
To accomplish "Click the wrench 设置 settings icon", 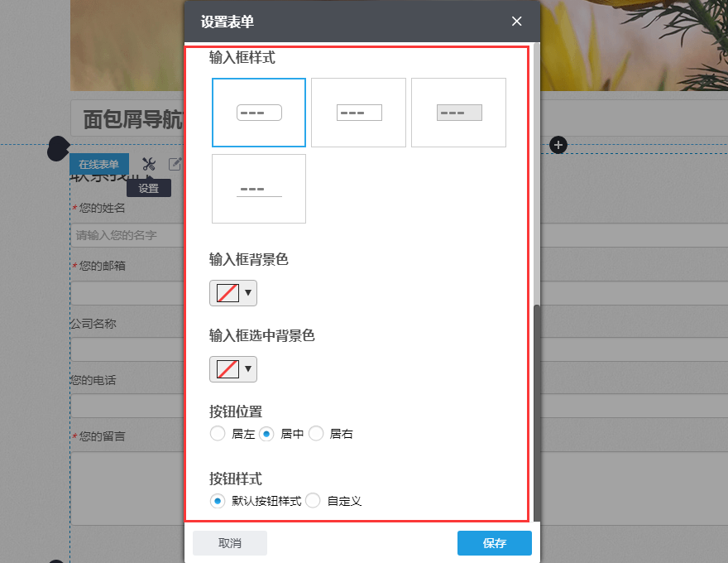I will coord(150,164).
